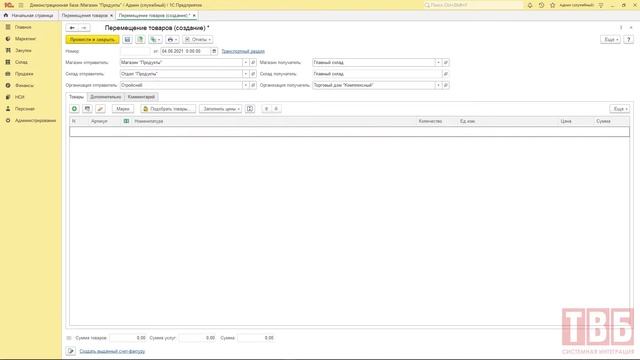
Task: Open the Организация получатель item via open icon
Action: click(x=446, y=85)
